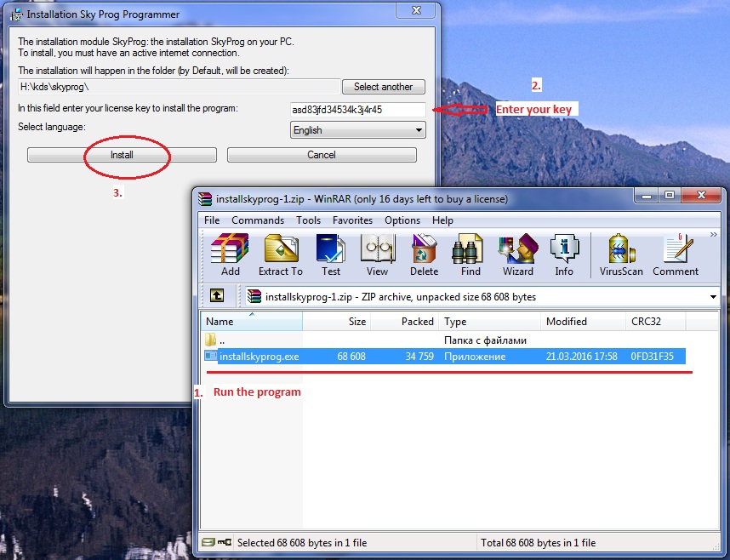Viewport: 730px width, 560px height.
Task: Click the key password icon in status bar
Action: [x=225, y=542]
